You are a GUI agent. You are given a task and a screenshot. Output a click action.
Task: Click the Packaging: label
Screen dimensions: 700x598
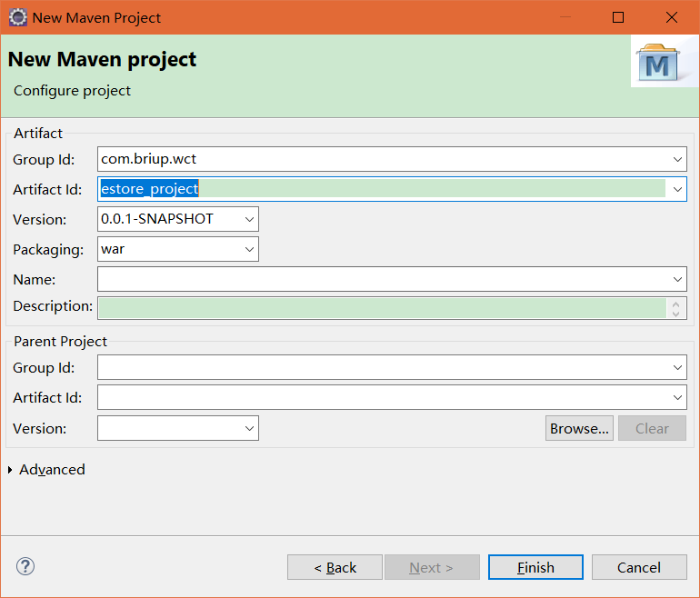(x=48, y=249)
